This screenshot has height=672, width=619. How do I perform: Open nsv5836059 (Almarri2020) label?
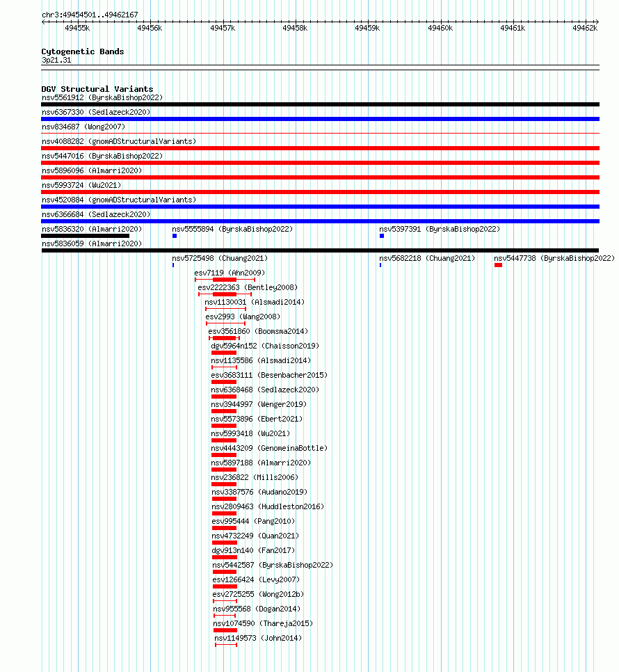(92, 243)
